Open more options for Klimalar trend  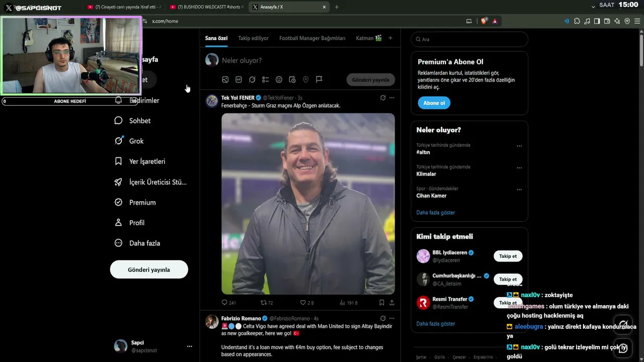(519, 168)
